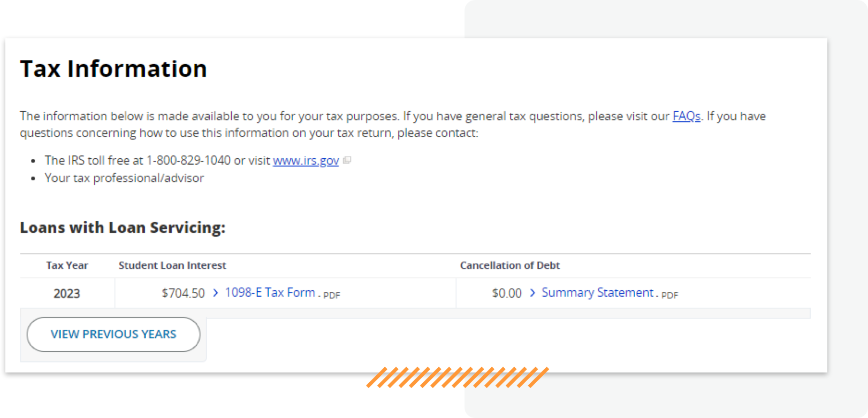868x418 pixels.
Task: Click the Loans with Loan Servicing heading
Action: 123,228
